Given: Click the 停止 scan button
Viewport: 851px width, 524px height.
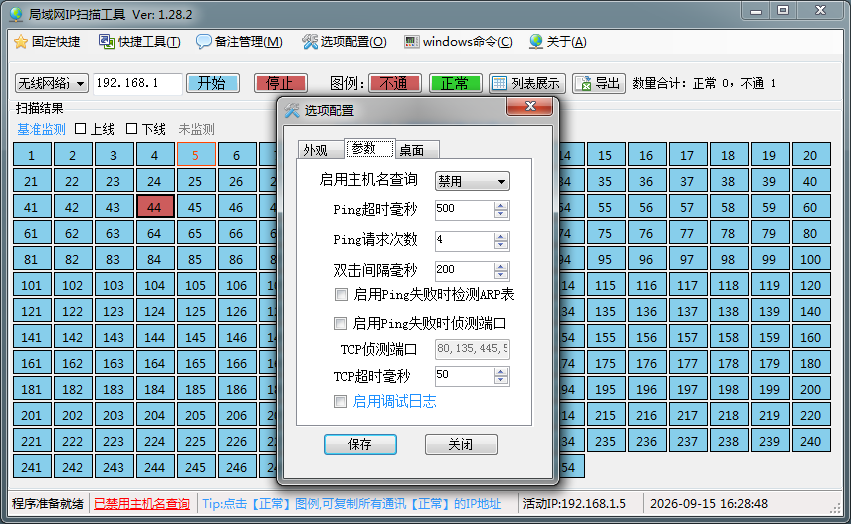Looking at the screenshot, I should pyautogui.click(x=281, y=83).
